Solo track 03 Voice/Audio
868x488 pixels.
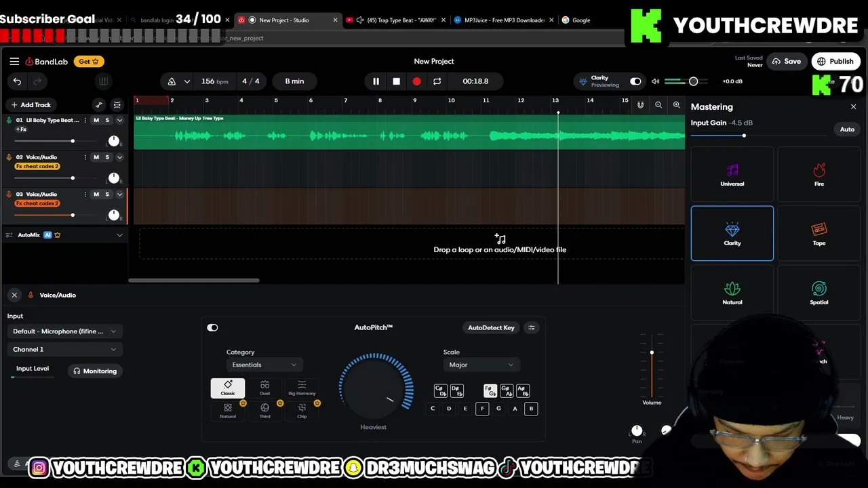106,194
